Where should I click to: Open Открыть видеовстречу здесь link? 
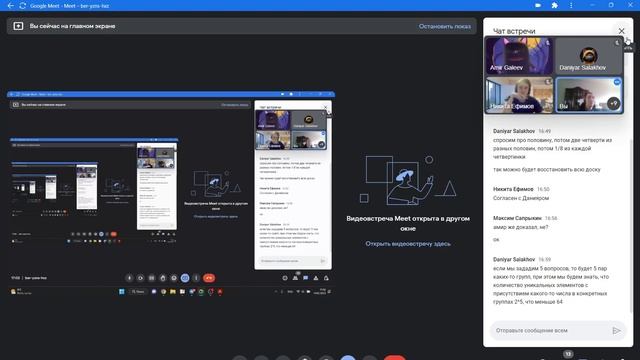[x=408, y=244]
